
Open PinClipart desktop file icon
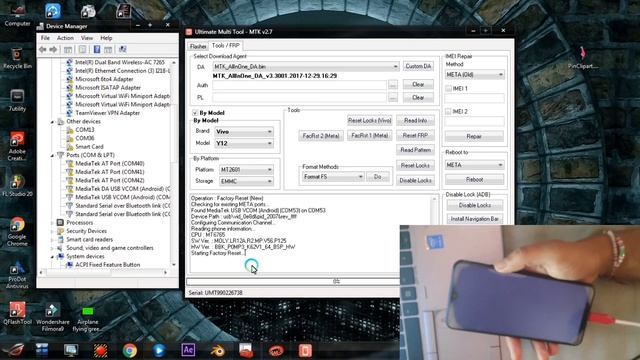click(x=583, y=58)
